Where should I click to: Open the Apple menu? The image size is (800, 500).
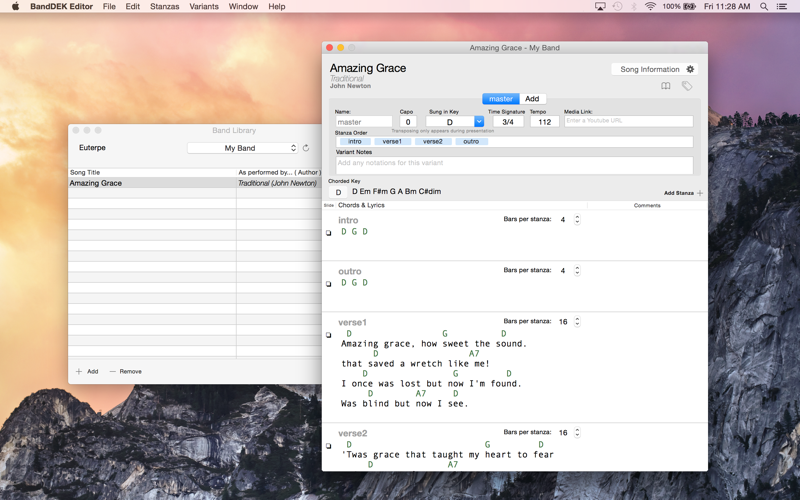[x=15, y=6]
